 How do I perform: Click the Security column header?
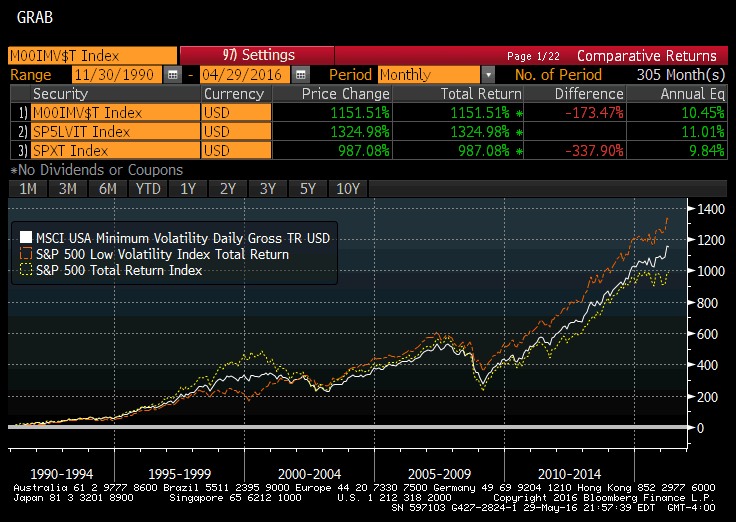tap(115, 94)
